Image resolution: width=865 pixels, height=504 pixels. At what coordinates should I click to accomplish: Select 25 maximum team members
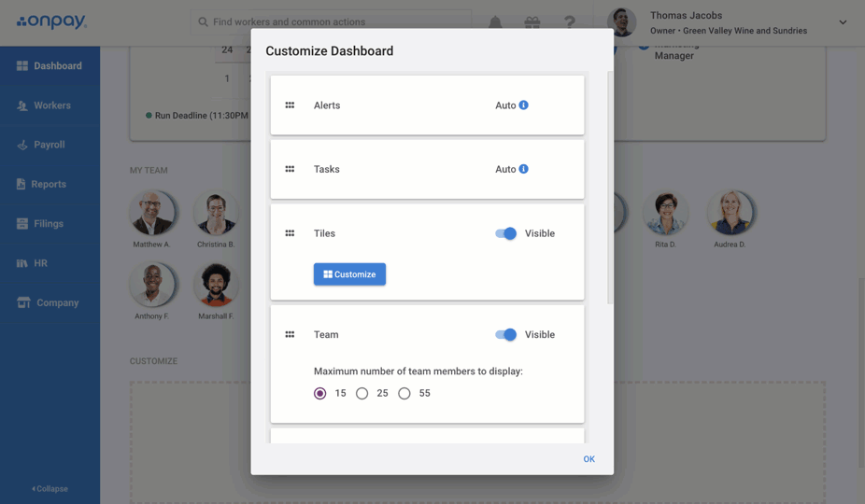click(x=362, y=394)
